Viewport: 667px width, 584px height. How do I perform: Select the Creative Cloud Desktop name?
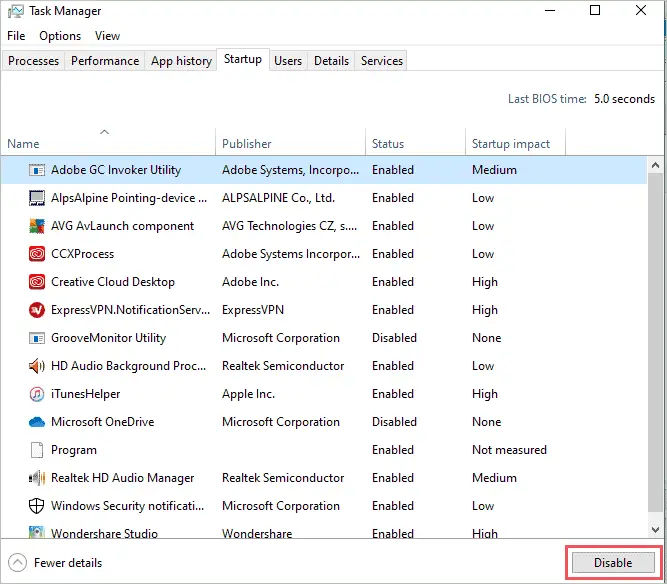coord(113,282)
